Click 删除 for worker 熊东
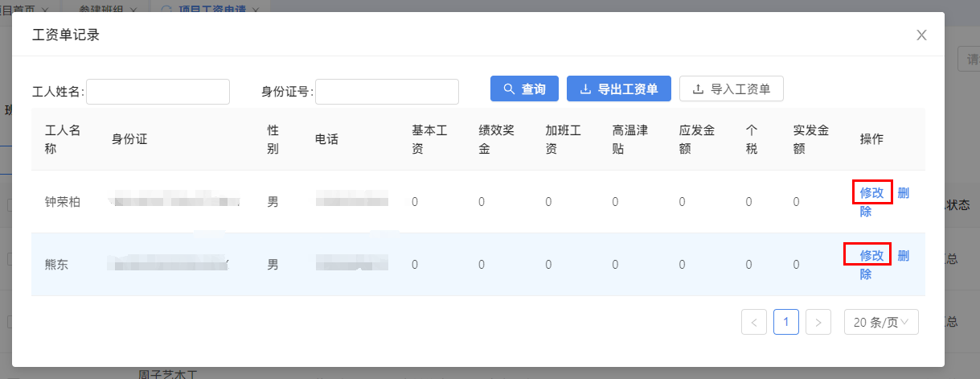Viewport: 980px width, 379px height. point(903,255)
